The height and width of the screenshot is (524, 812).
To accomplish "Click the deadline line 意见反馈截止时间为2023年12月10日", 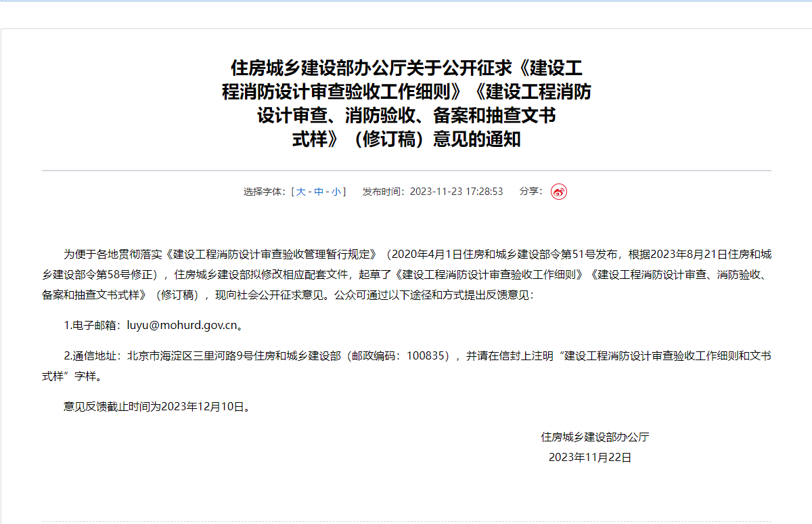I will (x=157, y=407).
